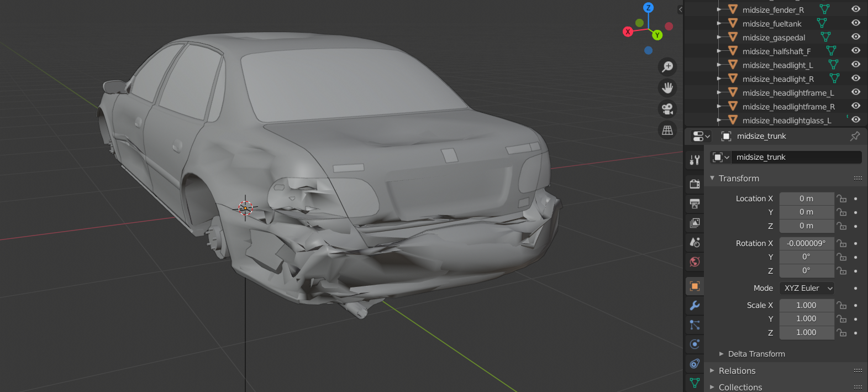Screen dimensions: 868x392
Task: Click object icon of midsize_headlightglass_L
Action: (733, 120)
